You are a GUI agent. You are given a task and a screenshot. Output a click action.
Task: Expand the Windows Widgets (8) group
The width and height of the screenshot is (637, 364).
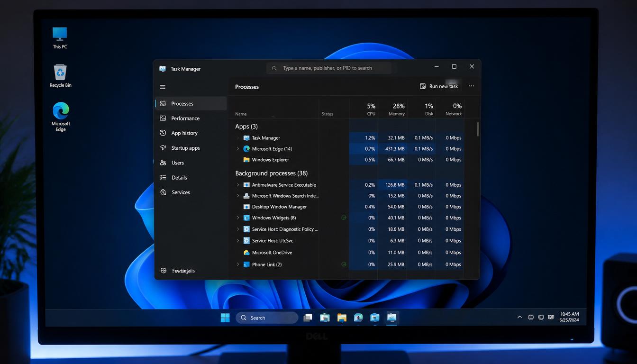238,218
